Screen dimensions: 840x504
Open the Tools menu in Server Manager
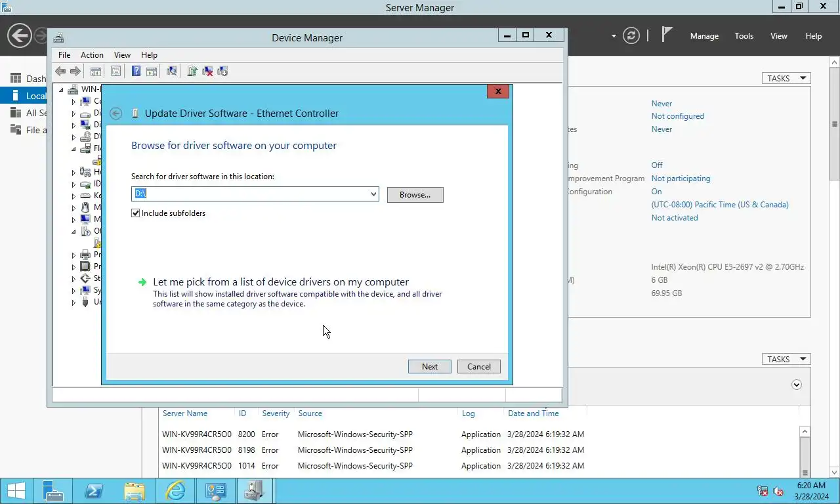tap(744, 36)
